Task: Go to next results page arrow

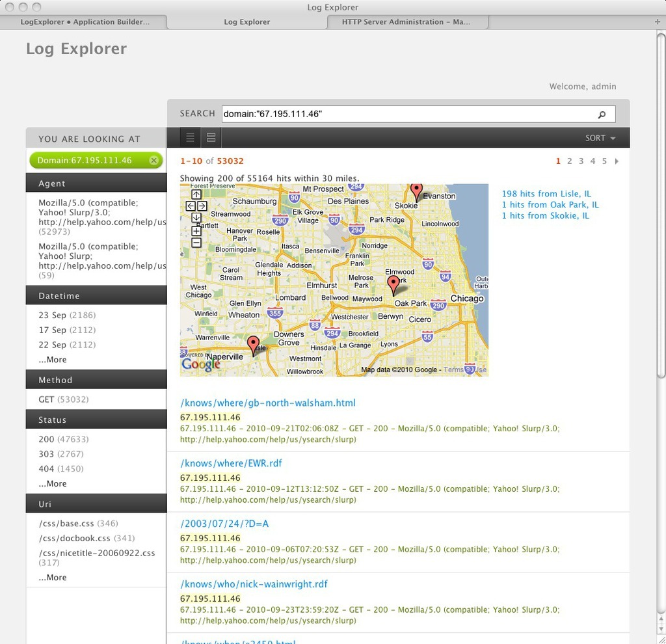Action: pyautogui.click(x=617, y=161)
